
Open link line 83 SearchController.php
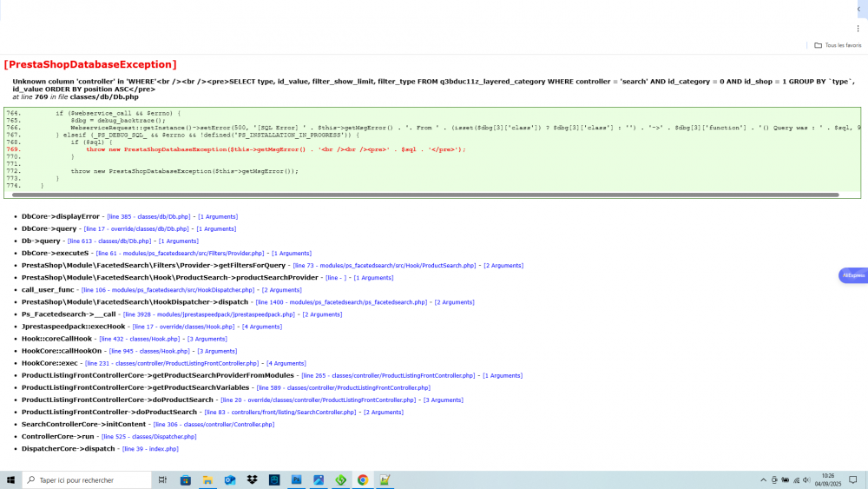click(280, 412)
